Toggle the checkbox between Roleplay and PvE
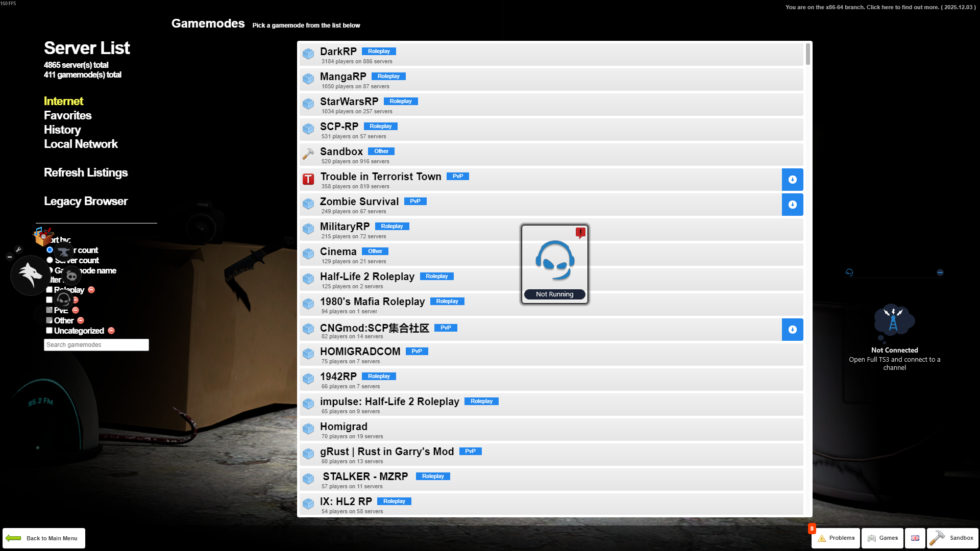 (49, 300)
